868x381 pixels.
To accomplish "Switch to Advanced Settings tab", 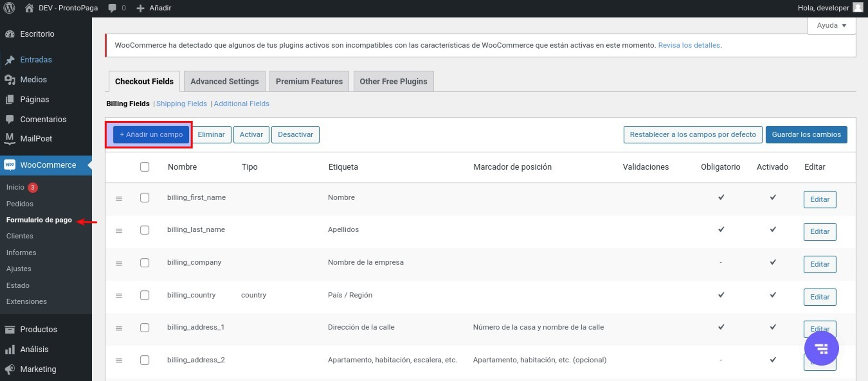I will (x=224, y=81).
